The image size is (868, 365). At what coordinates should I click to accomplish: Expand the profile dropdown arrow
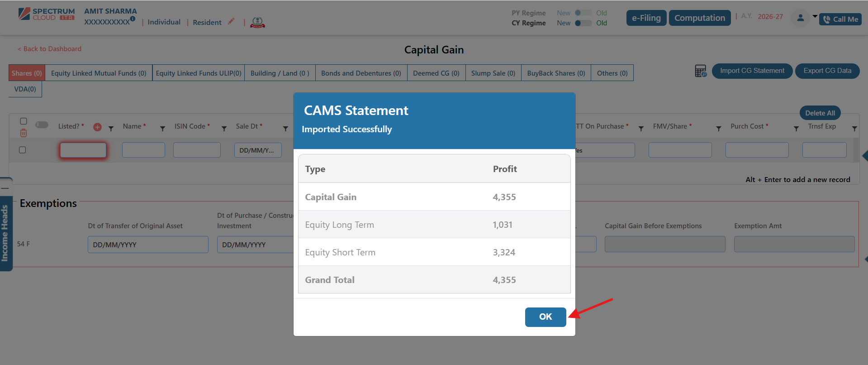coord(815,16)
